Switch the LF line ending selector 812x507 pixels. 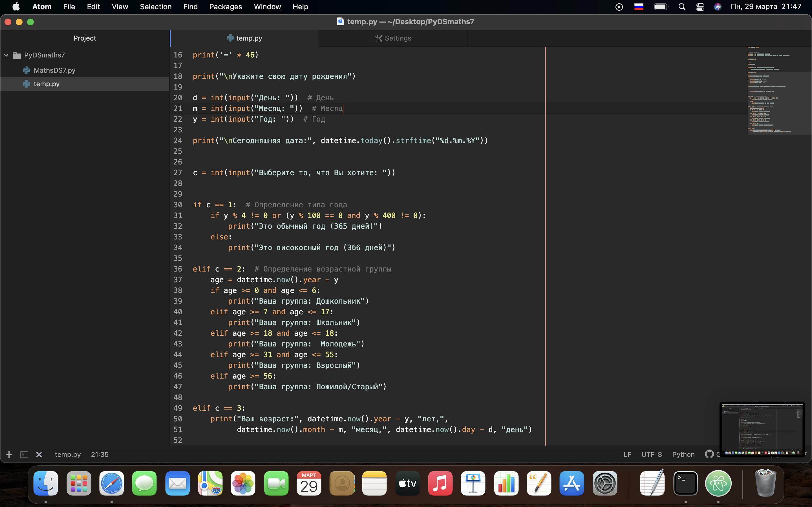coord(627,454)
